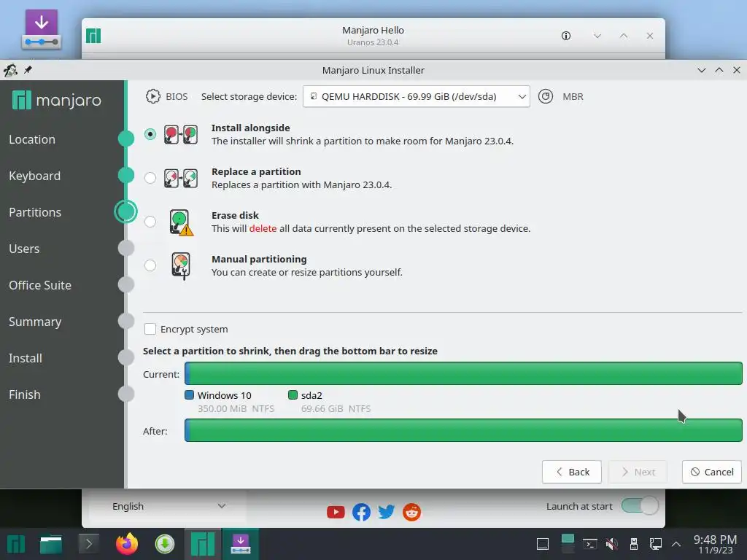Image resolution: width=747 pixels, height=560 pixels.
Task: Open YouTube link in Manjaro Hello
Action: click(x=336, y=512)
